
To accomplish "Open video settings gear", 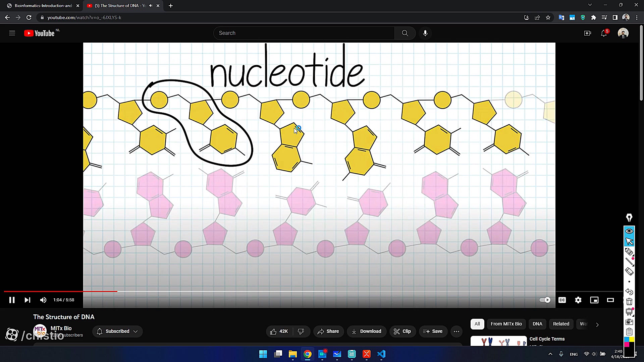I will tap(578, 300).
